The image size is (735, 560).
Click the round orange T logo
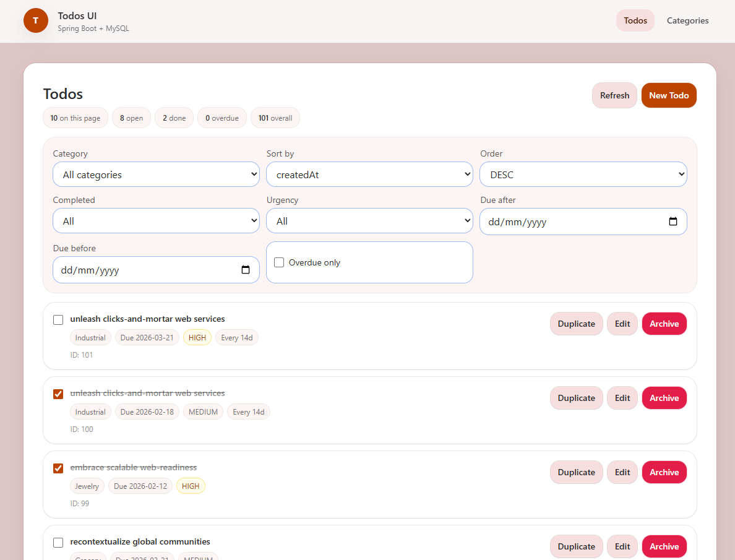point(36,20)
